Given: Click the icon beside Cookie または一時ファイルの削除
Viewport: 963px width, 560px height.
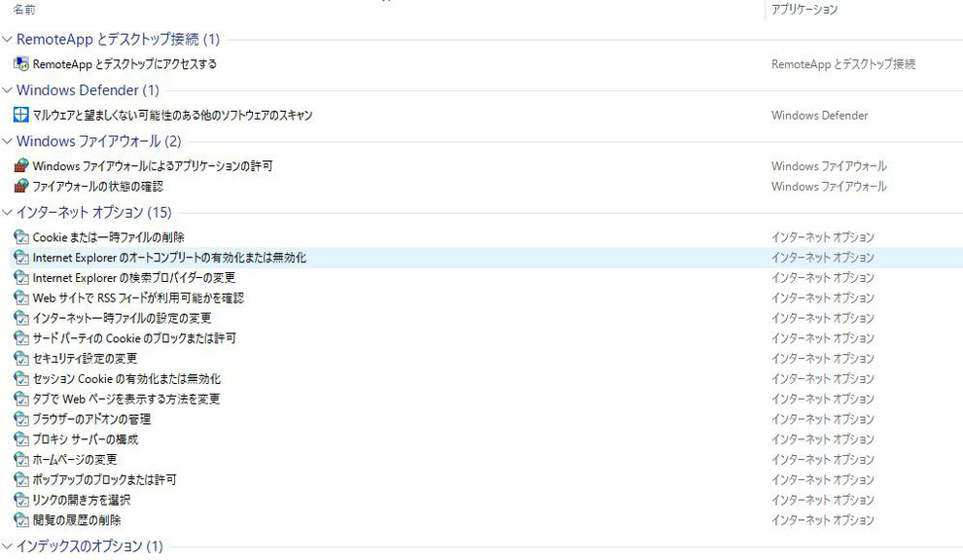Looking at the screenshot, I should click(20, 237).
